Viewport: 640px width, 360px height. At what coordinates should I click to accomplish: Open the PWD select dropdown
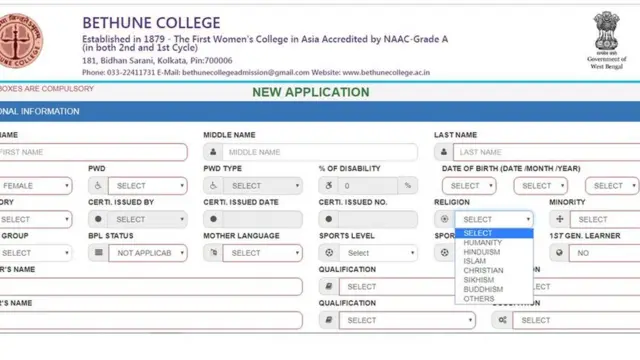click(x=148, y=186)
